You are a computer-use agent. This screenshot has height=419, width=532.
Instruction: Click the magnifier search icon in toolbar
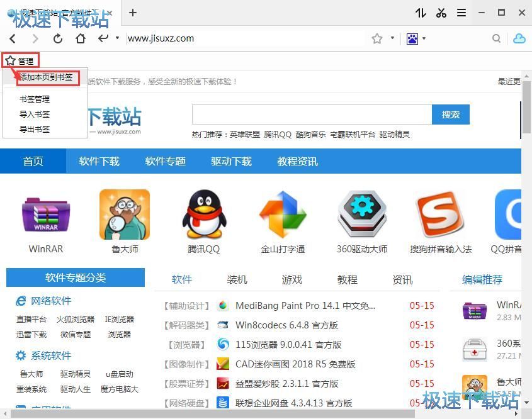(x=496, y=38)
